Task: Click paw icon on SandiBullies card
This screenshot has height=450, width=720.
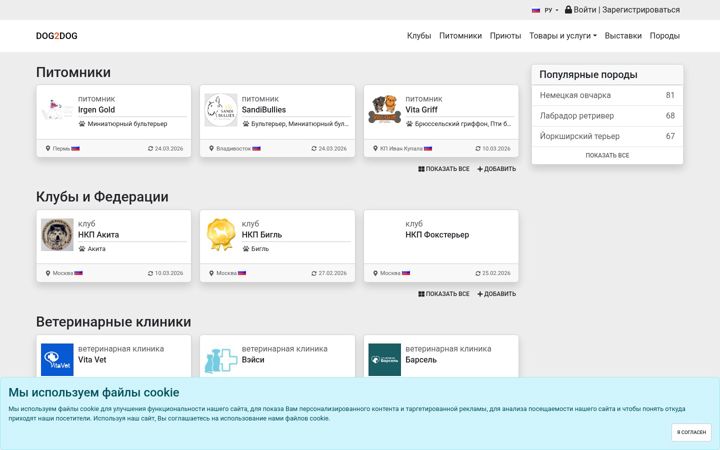Action: (x=246, y=124)
